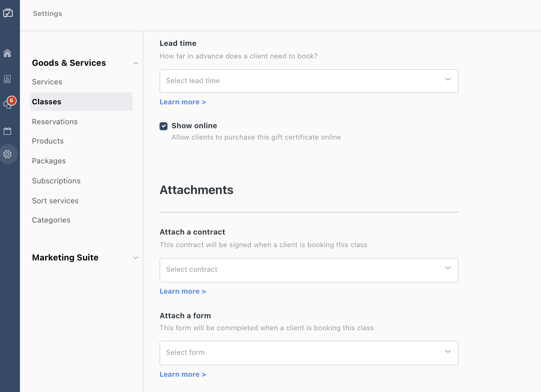The height and width of the screenshot is (392, 541).
Task: Open Products settings page
Action: click(48, 141)
